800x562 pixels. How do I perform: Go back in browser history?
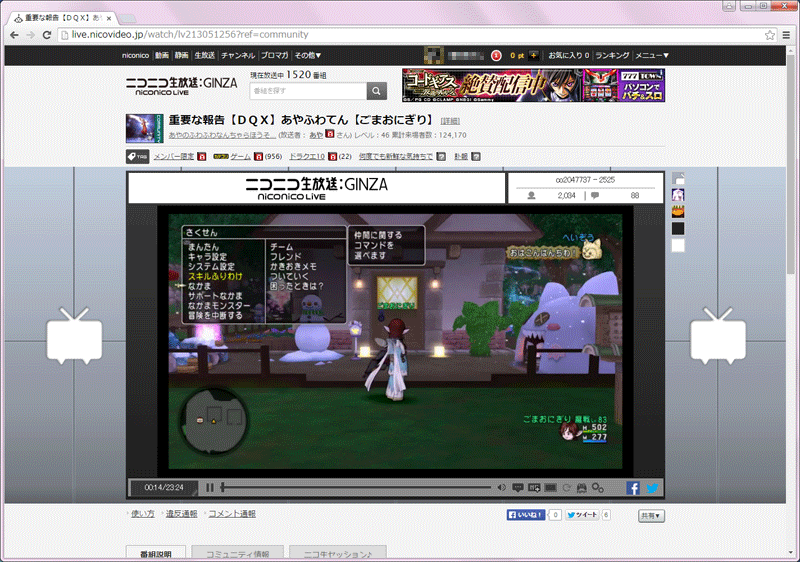click(x=14, y=35)
